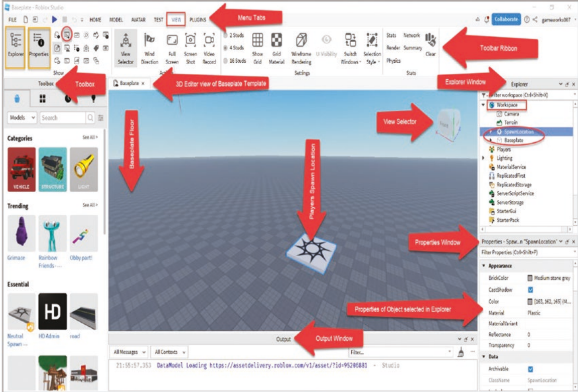Open the Models category dropdown

[22, 117]
